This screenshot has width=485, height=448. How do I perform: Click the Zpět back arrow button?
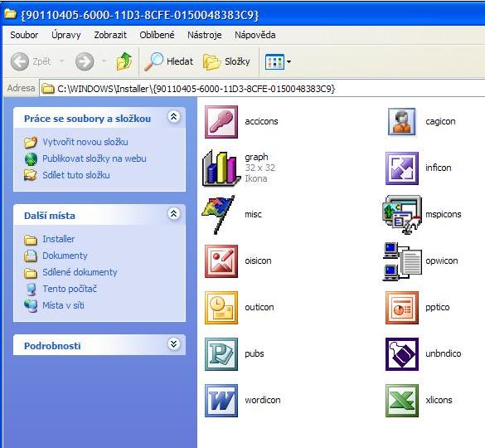30,61
